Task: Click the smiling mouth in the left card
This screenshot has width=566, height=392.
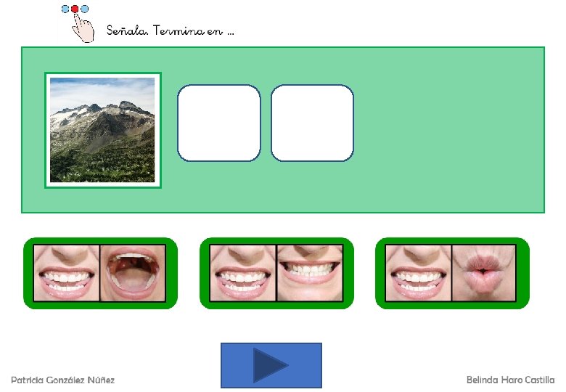Action: (x=67, y=273)
